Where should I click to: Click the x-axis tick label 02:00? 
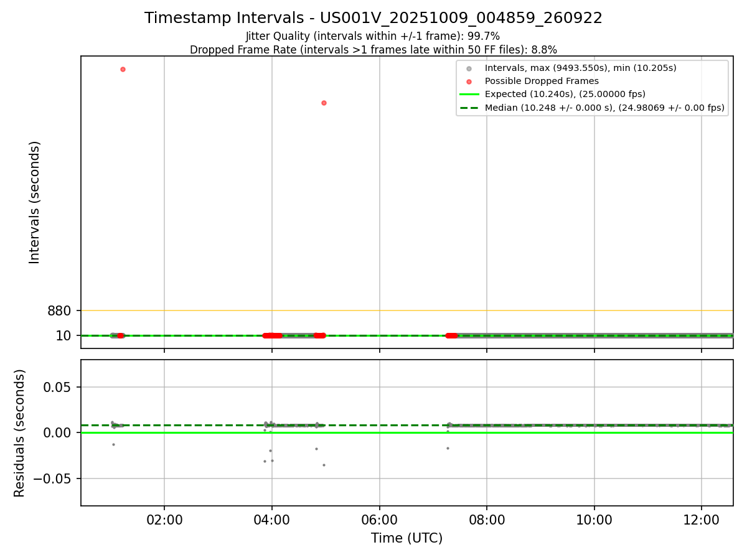coord(164,519)
